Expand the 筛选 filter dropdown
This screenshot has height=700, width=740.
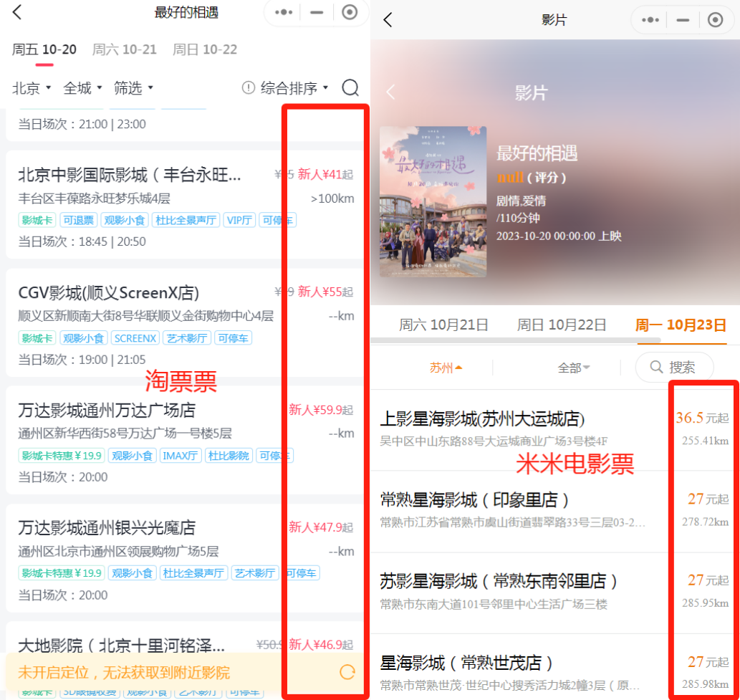133,88
